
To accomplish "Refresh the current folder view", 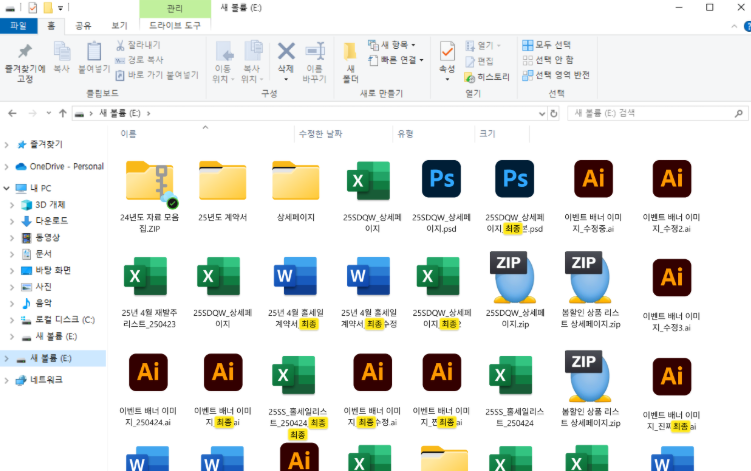I will (x=554, y=114).
